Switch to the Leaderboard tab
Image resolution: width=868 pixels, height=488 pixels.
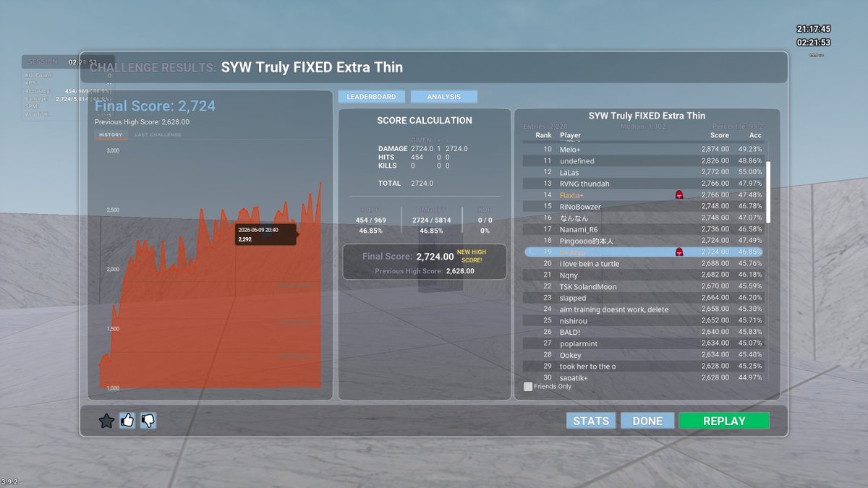tap(371, 97)
